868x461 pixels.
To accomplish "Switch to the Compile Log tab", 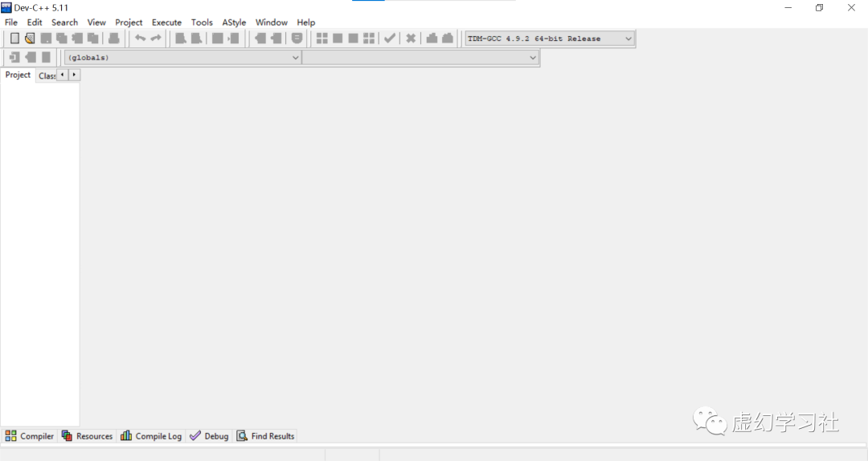I will pos(151,436).
